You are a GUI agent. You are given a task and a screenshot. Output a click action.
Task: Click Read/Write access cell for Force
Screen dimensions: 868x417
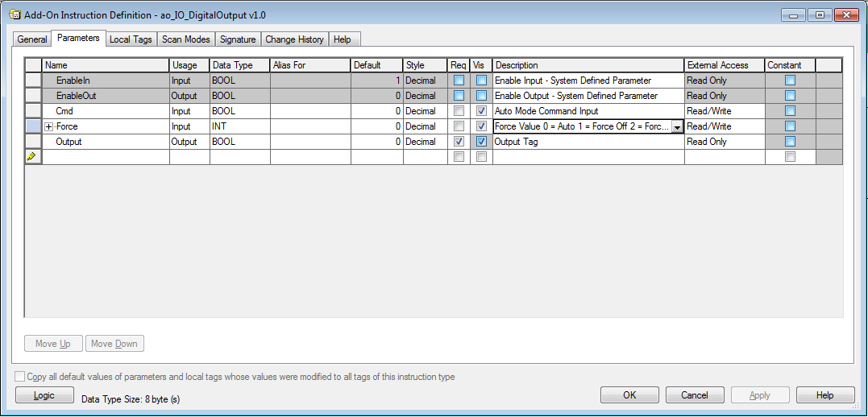click(724, 126)
